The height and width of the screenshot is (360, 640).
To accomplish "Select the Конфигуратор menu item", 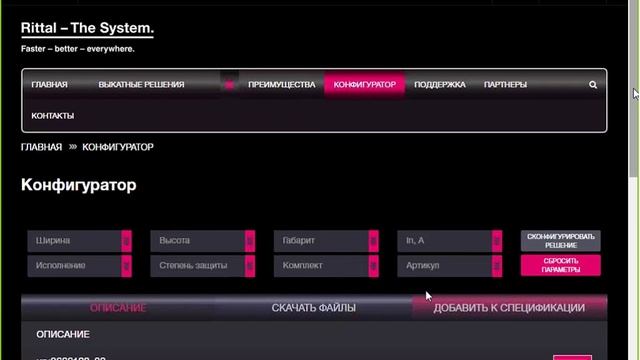I will pos(364,84).
